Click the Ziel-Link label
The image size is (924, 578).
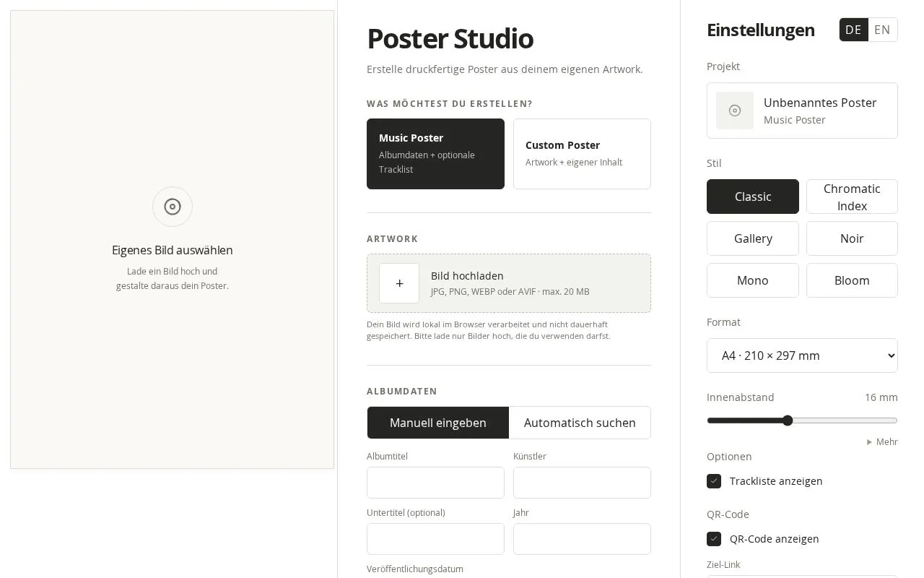click(x=723, y=564)
